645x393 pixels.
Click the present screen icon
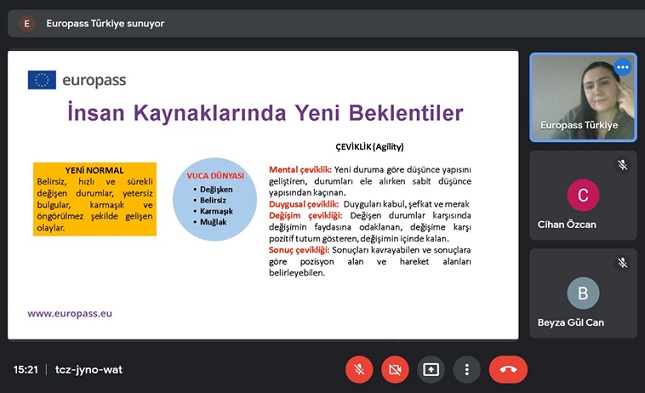pyautogui.click(x=431, y=370)
